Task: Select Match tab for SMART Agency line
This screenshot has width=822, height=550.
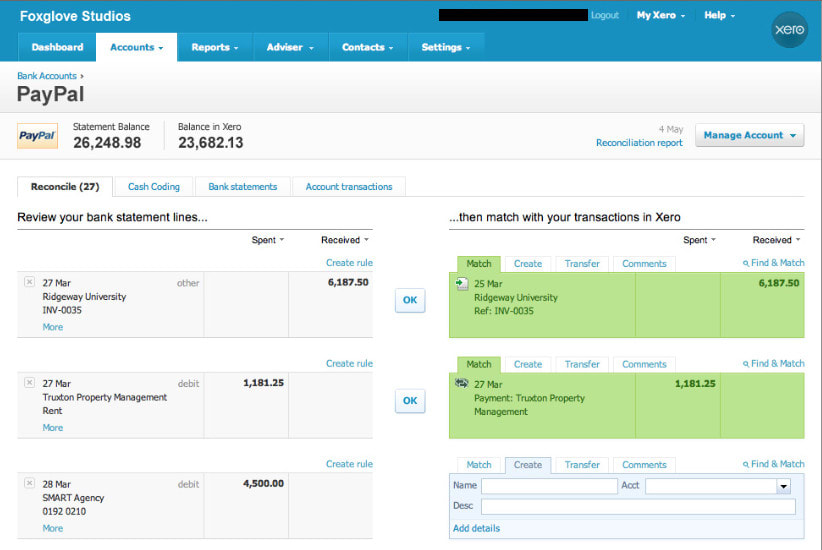Action: click(x=479, y=465)
